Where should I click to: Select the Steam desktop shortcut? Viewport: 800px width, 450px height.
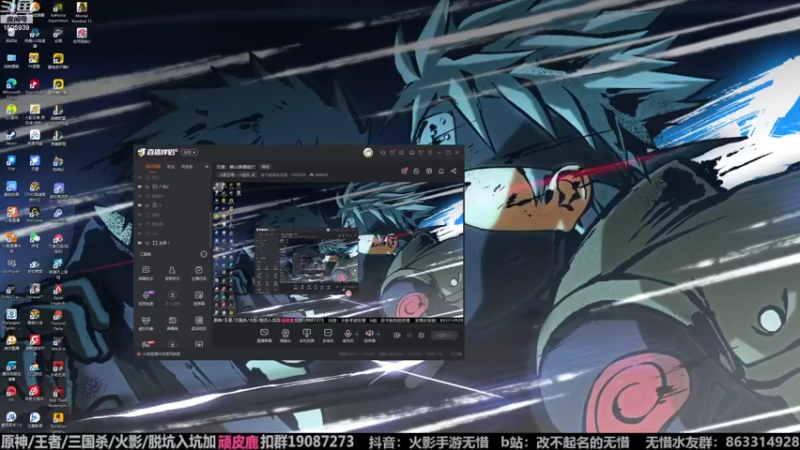tap(11, 137)
